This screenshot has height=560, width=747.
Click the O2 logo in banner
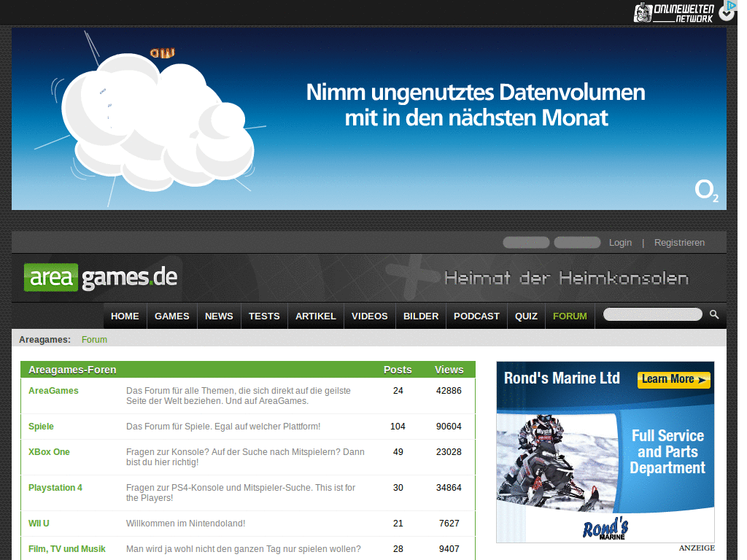click(706, 191)
